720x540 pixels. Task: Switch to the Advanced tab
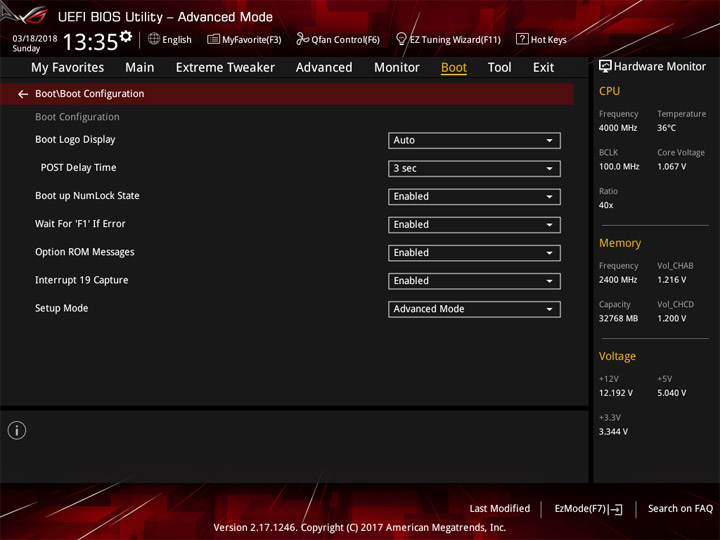pyautogui.click(x=324, y=68)
